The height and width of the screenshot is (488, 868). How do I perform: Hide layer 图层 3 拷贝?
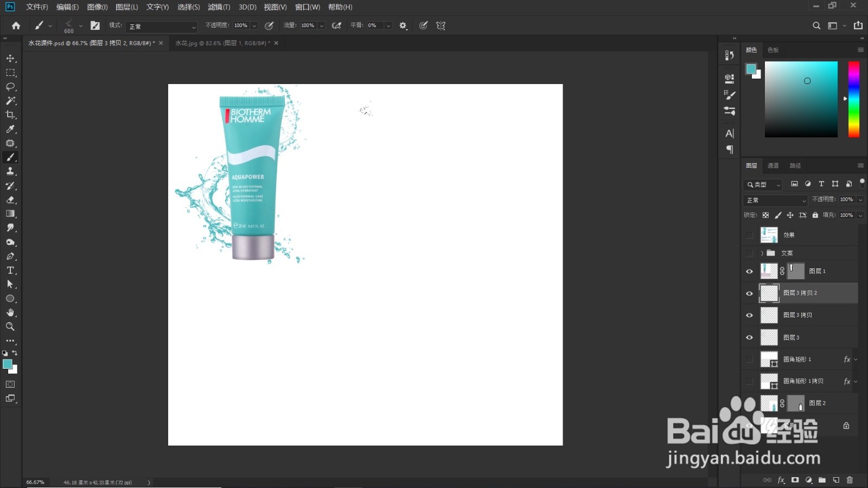tap(750, 315)
